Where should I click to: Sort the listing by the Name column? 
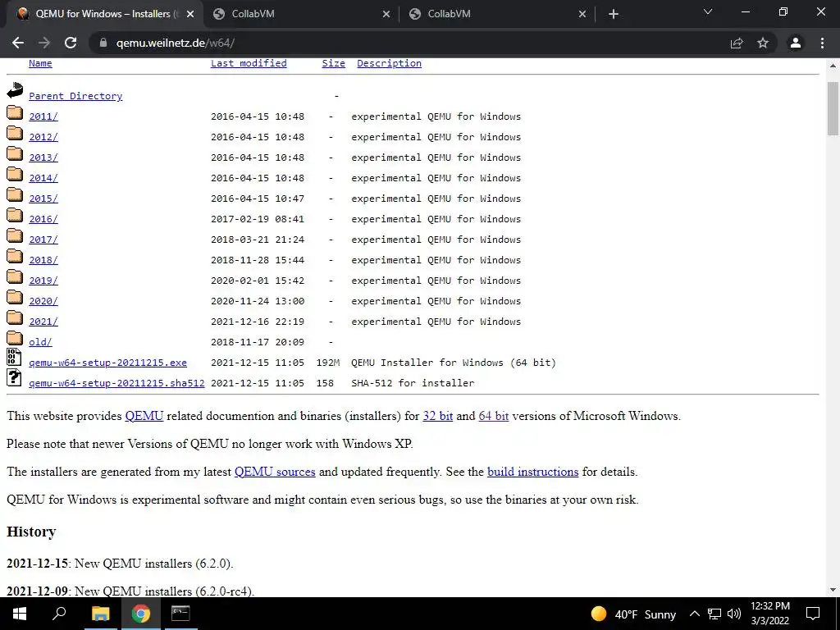click(40, 63)
